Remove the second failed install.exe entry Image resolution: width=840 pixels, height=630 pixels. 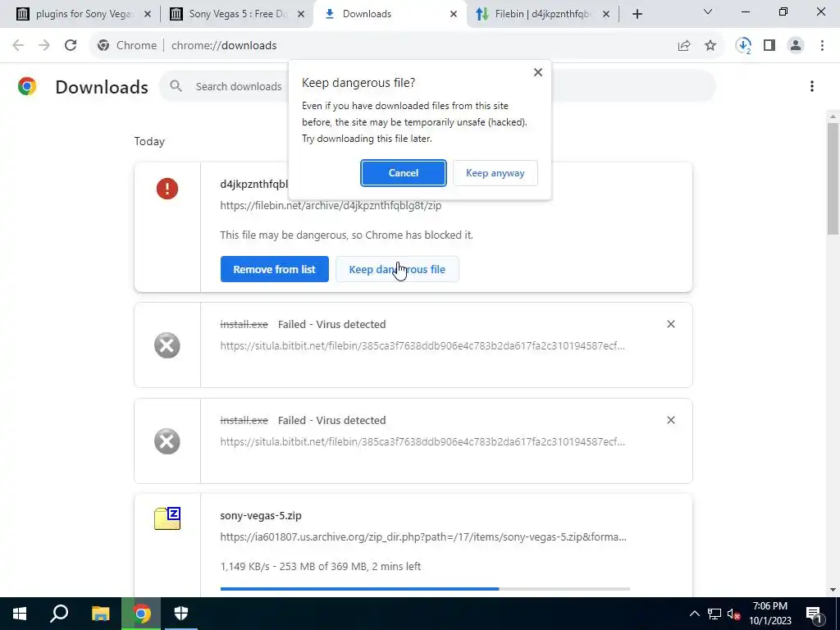(x=671, y=420)
